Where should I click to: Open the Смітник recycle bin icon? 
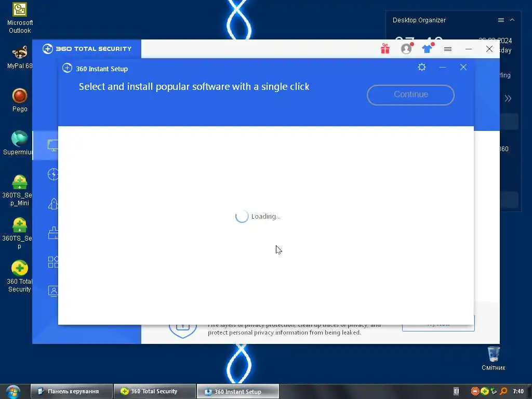tap(494, 358)
